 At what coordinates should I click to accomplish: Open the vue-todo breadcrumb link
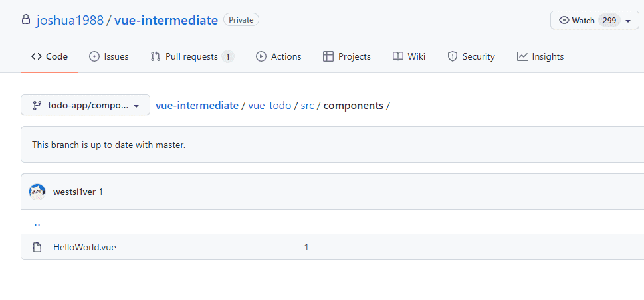(x=270, y=106)
